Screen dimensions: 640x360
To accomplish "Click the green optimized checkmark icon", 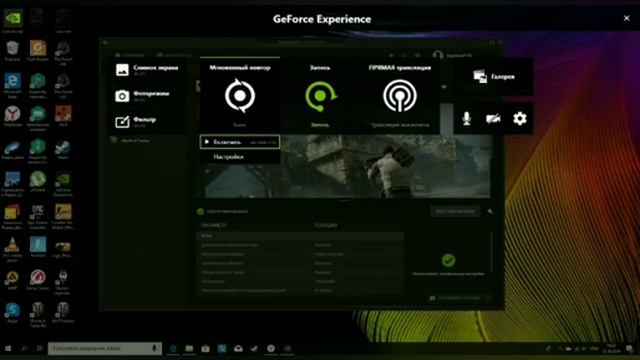I will click(x=448, y=260).
